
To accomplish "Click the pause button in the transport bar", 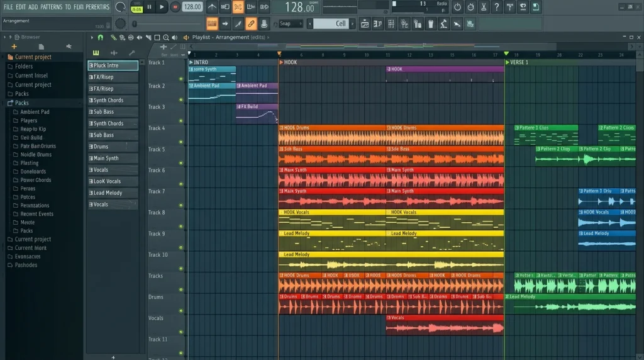I will 149,7.
